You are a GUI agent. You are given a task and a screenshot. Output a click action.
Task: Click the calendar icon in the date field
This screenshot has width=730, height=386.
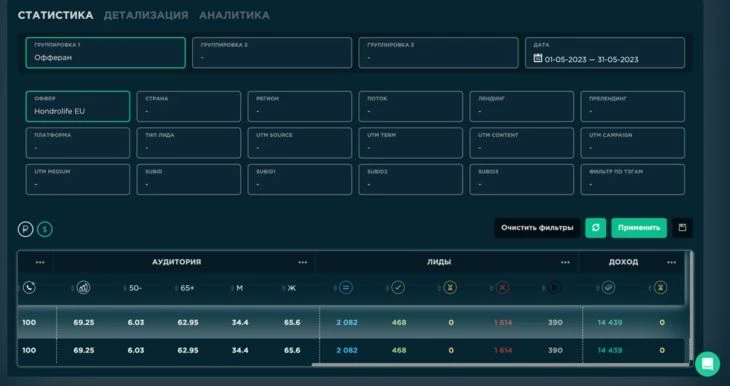click(x=538, y=58)
